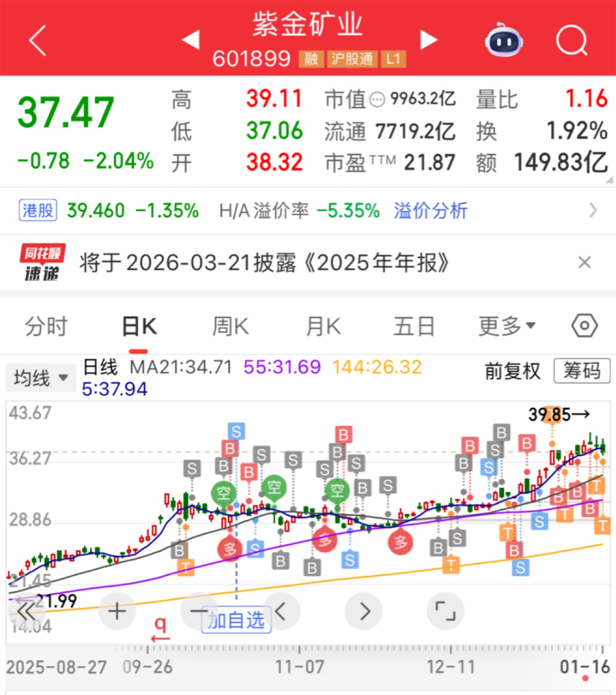Tap the market value info bubble icon
This screenshot has width=616, height=695.
pyautogui.click(x=377, y=99)
